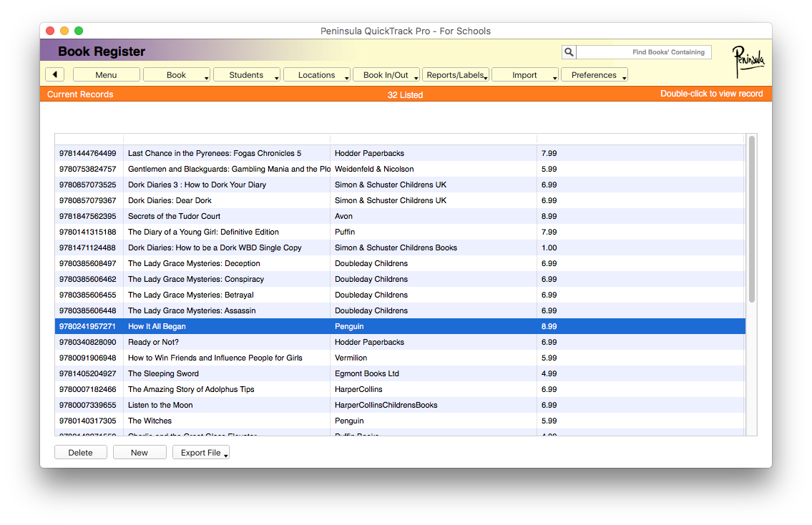This screenshot has width=812, height=525.
Task: Click highlighted How It All Began title
Action: (x=157, y=326)
